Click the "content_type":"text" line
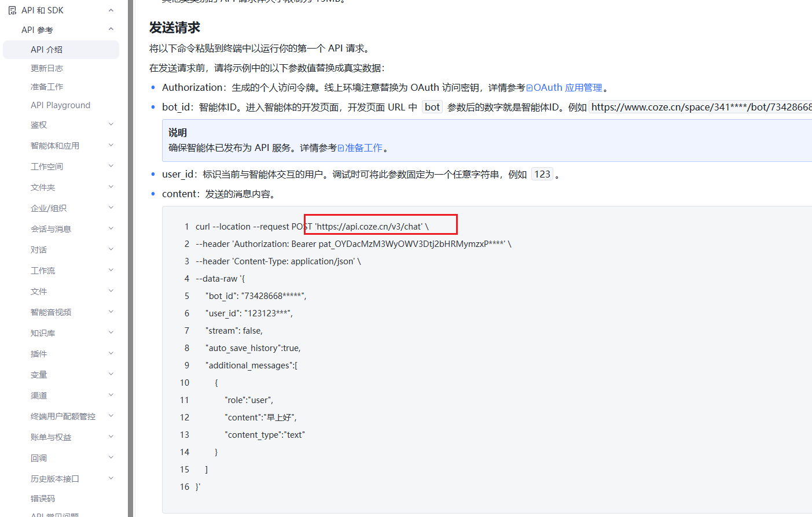The width and height of the screenshot is (812, 517). coord(264,435)
